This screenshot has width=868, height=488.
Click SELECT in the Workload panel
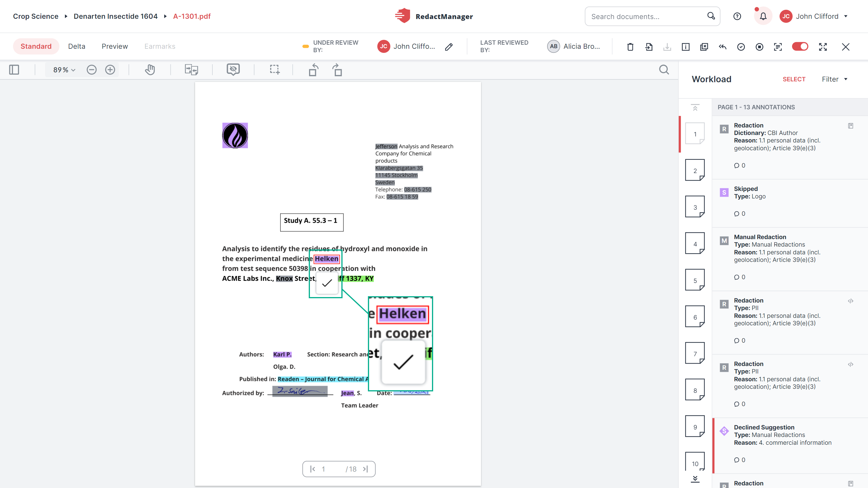tap(794, 79)
